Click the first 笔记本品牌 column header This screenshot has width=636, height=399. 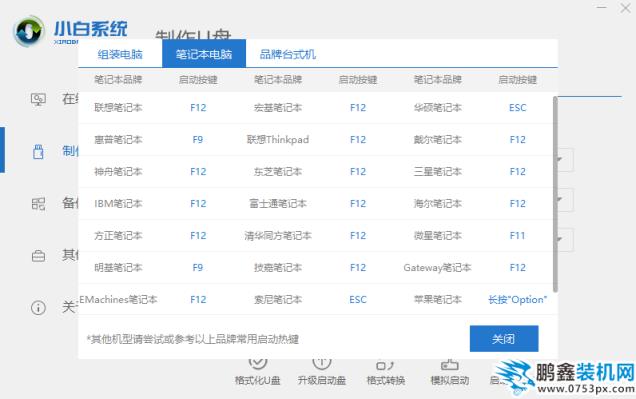coord(118,79)
